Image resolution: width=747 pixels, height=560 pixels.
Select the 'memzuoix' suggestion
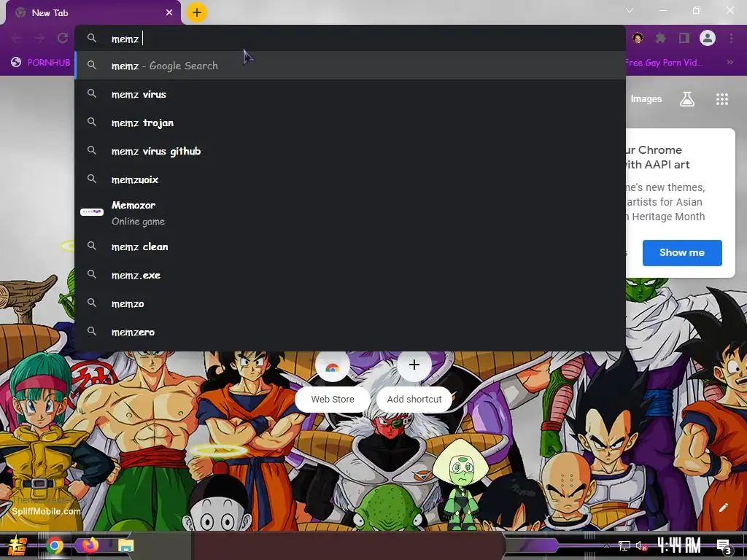350,179
